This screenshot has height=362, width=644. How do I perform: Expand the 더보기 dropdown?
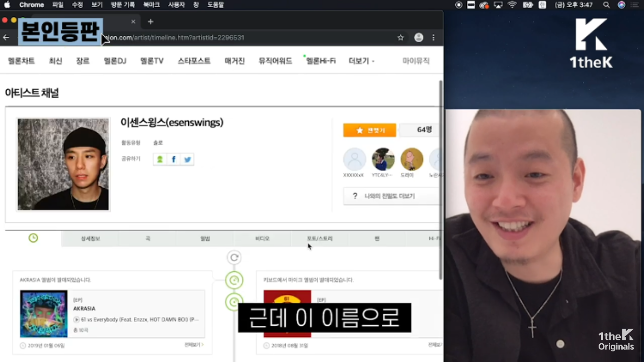point(361,61)
